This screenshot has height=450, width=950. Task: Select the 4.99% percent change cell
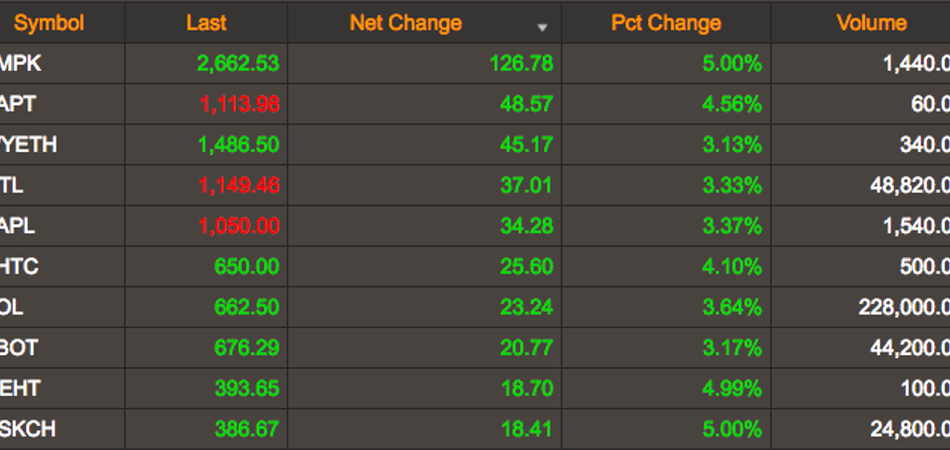731,389
